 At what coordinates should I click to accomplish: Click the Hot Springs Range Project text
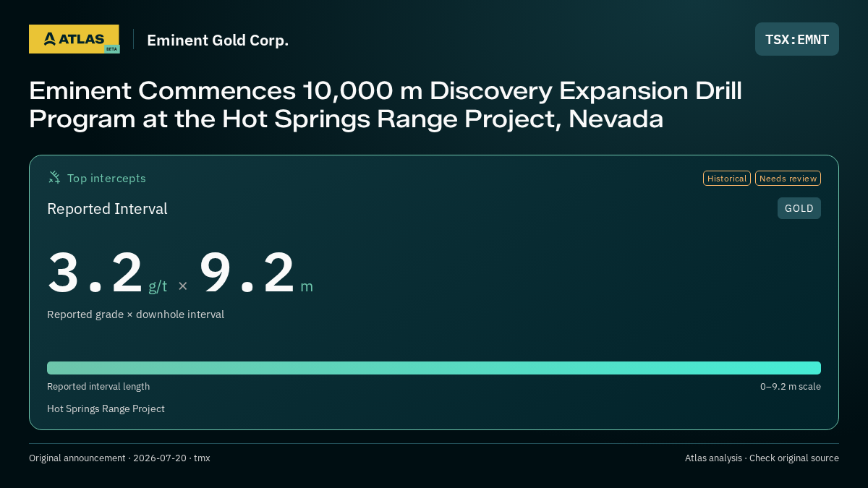click(106, 409)
